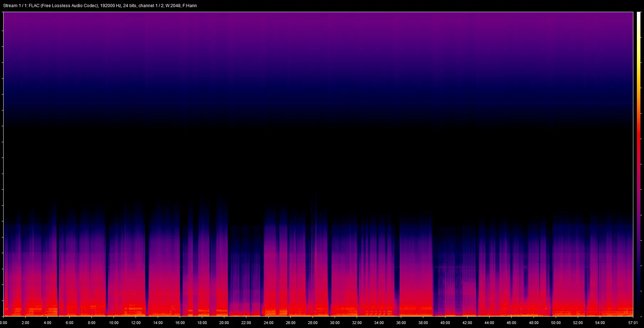Click the '24 bits' depth text

(x=130, y=6)
